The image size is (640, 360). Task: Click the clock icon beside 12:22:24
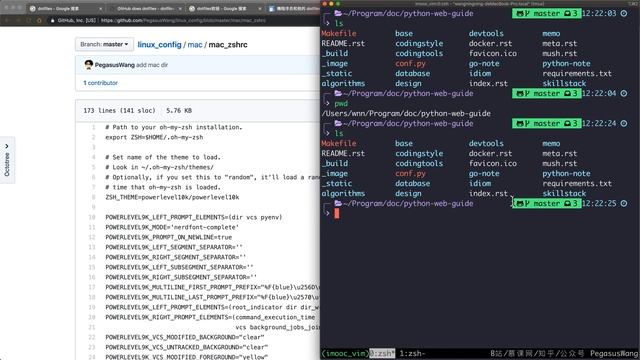point(624,123)
